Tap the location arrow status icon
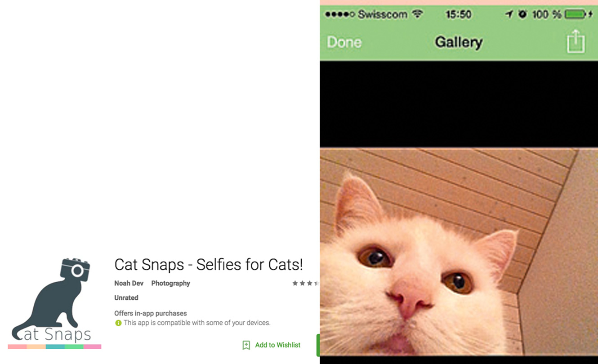The image size is (598, 364). 509,14
